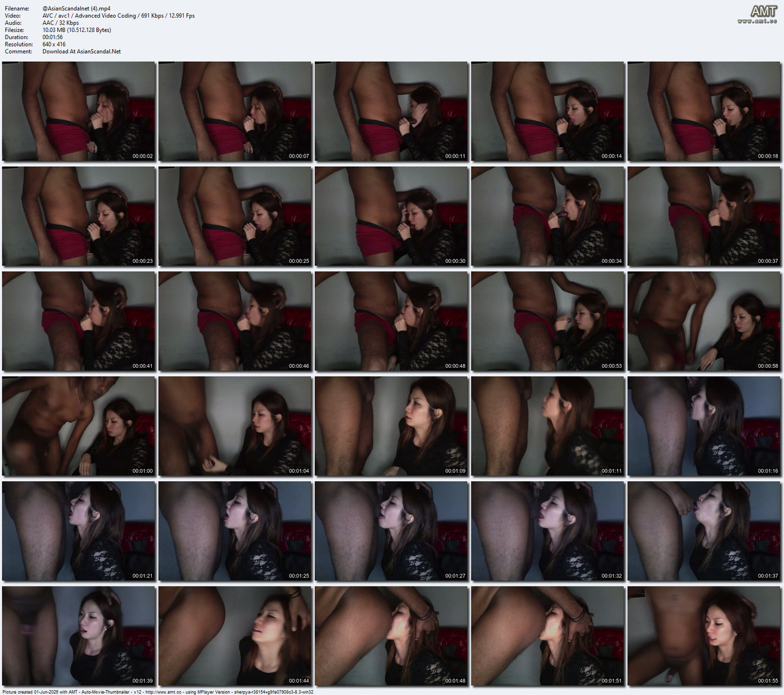784x695 pixels.
Task: Click the thumbnail stamped 00:01:04
Action: (235, 426)
